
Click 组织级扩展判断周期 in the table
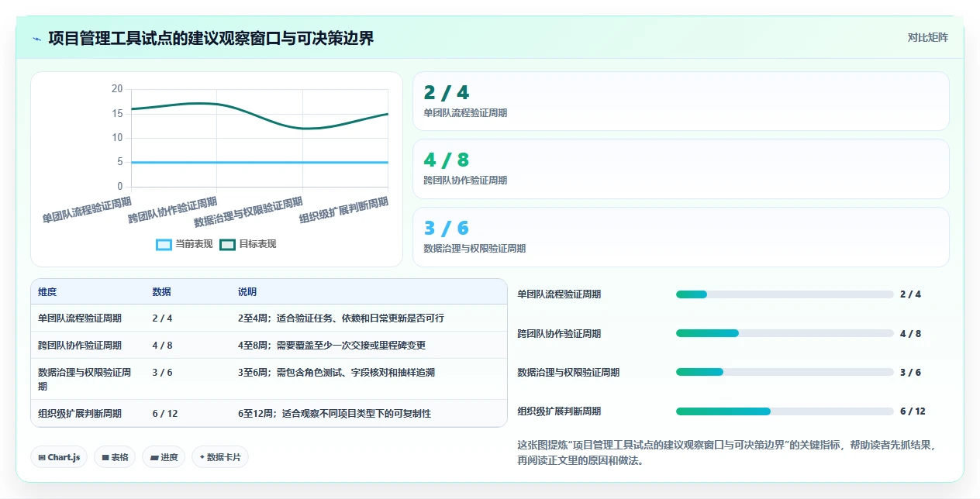[x=80, y=414]
